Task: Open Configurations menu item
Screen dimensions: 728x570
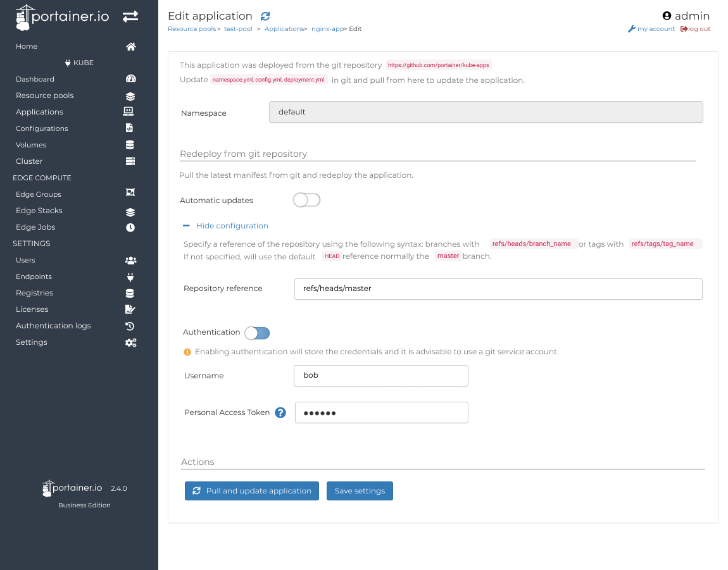Action: coord(42,128)
